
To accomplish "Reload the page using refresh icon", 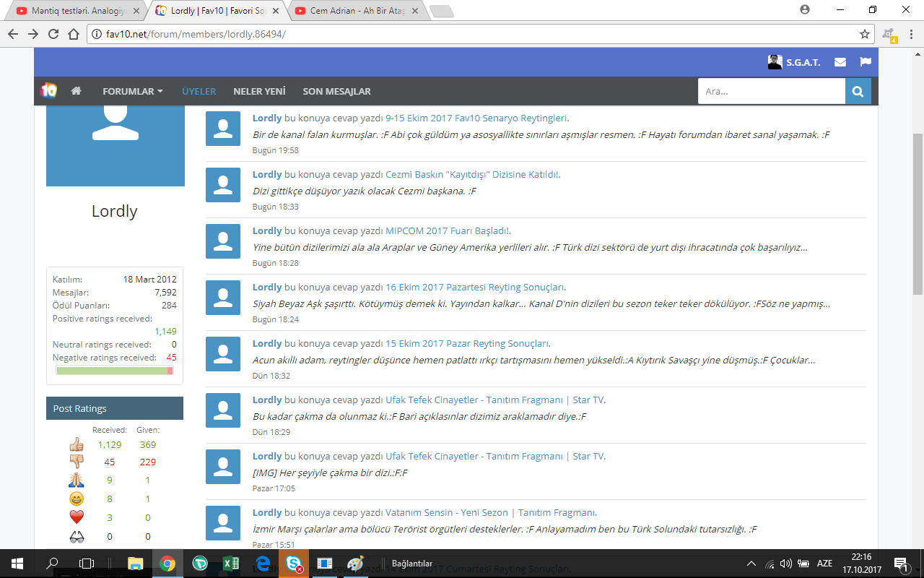I will tap(53, 34).
